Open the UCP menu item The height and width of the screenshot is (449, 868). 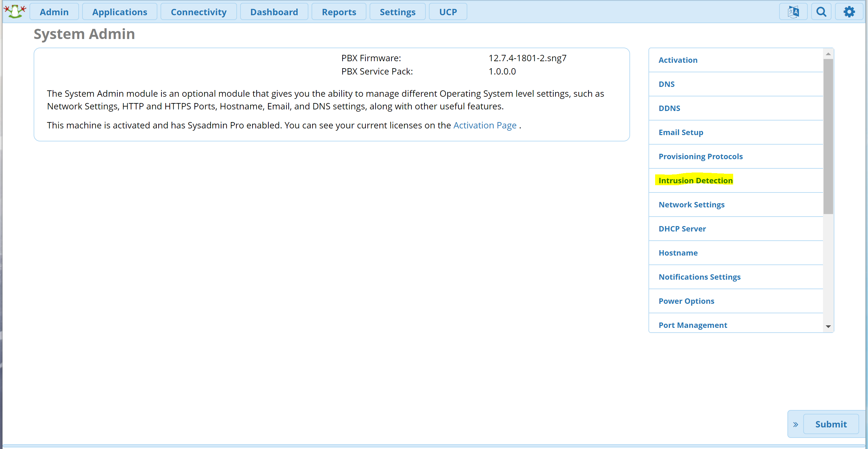[x=448, y=12]
